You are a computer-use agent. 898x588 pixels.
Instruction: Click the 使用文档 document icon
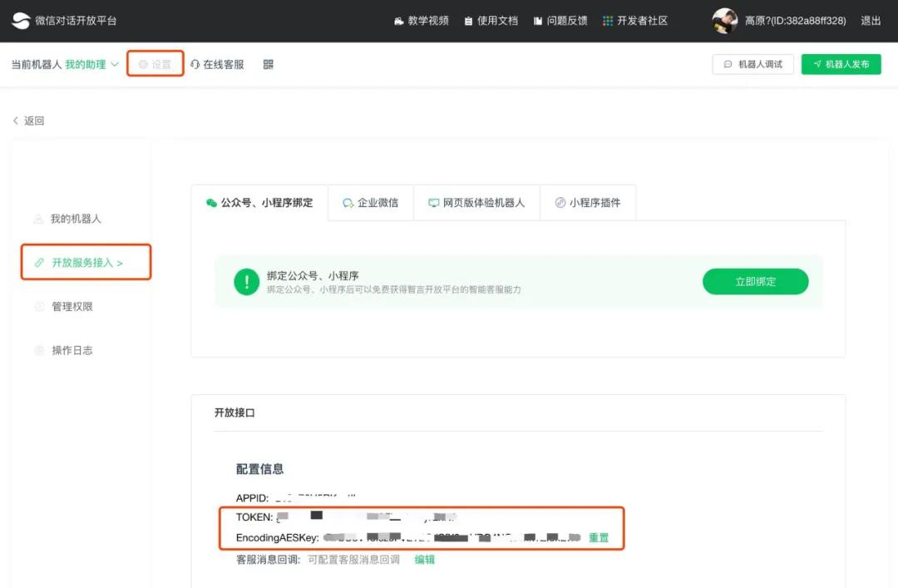pos(468,21)
